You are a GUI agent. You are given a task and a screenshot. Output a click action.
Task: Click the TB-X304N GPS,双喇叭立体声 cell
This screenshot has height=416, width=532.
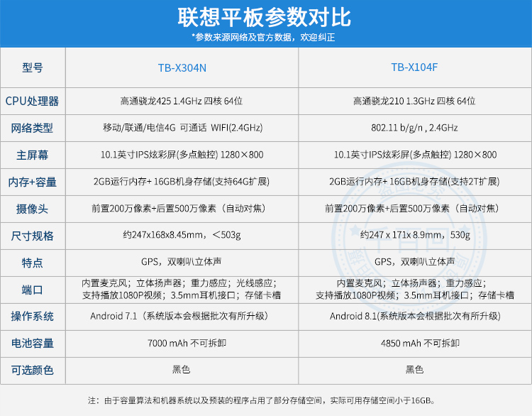click(x=182, y=262)
